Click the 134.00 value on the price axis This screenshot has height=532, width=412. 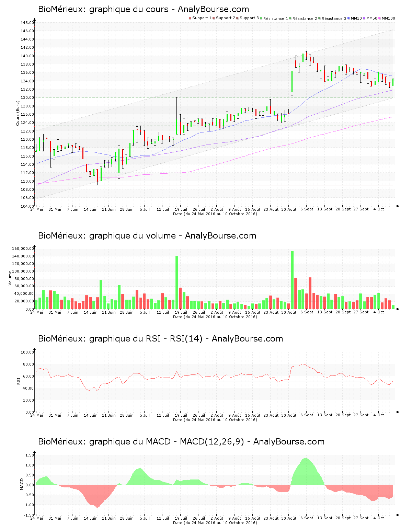pos(27,81)
